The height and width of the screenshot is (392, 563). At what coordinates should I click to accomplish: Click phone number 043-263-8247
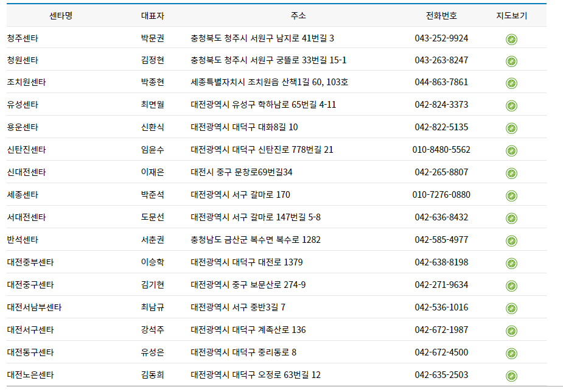tap(441, 60)
